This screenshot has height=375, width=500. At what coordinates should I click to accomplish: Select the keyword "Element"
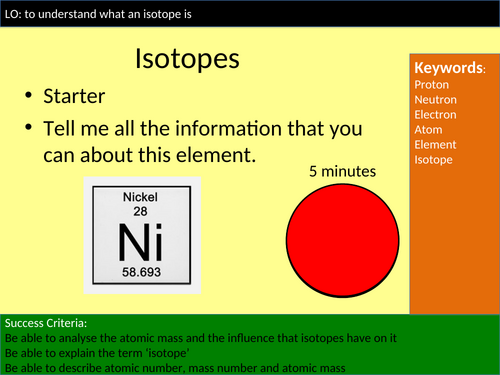click(x=435, y=145)
